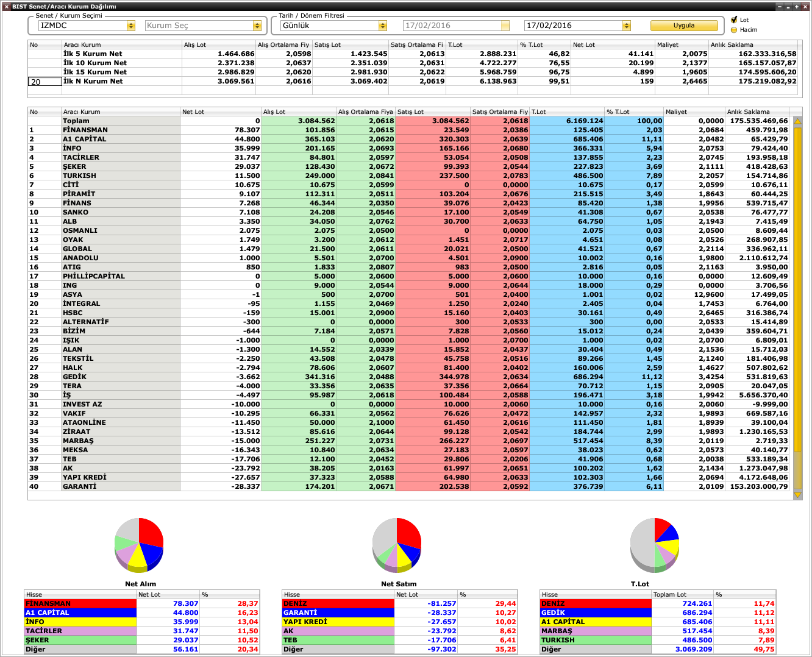The width and height of the screenshot is (812, 657).
Task: Select the INVEST AZ broker row
Action: [x=408, y=404]
